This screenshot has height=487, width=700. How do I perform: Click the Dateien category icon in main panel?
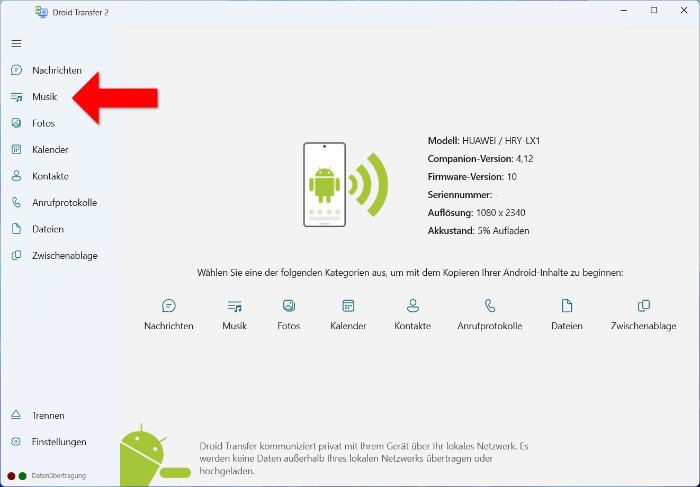point(567,306)
